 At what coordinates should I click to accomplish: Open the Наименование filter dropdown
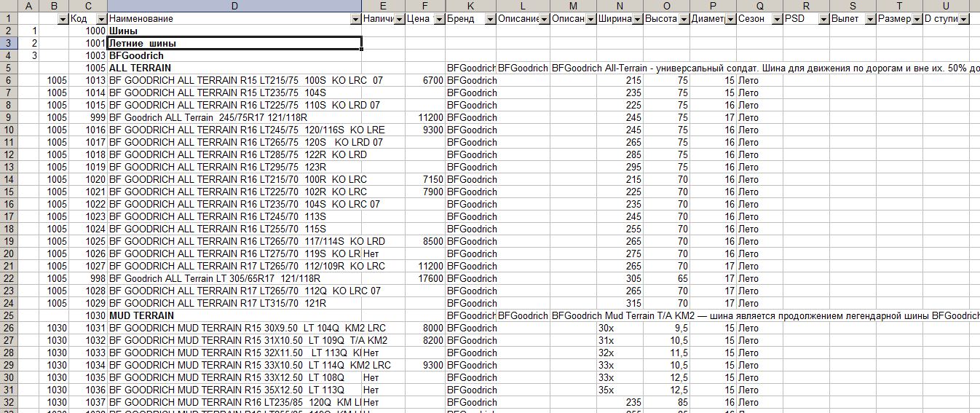pos(355,19)
